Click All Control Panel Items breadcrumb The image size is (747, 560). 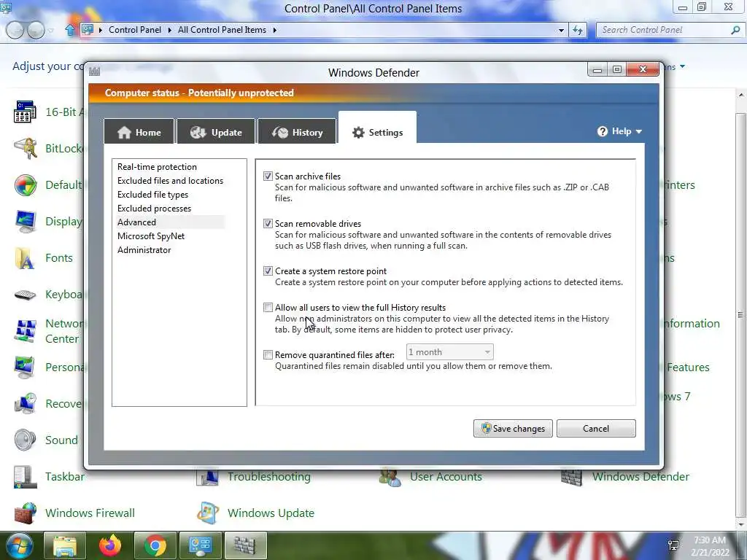222,29
